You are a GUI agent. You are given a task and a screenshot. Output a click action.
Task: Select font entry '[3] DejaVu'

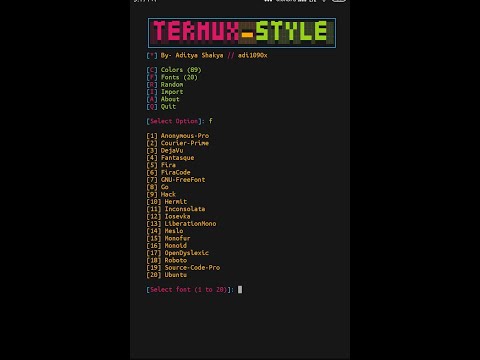(x=165, y=151)
